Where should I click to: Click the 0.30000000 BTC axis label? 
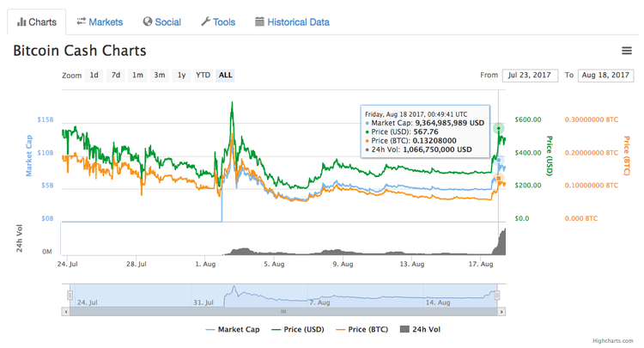tap(592, 119)
